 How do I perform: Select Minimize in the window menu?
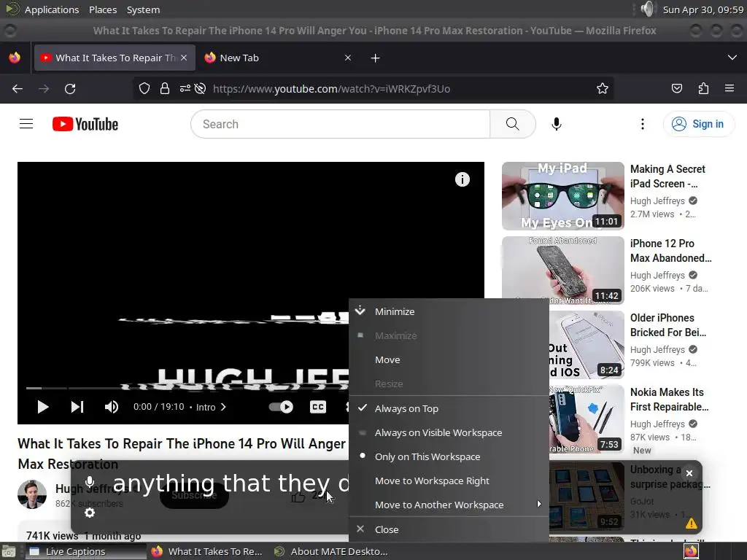tap(449, 311)
